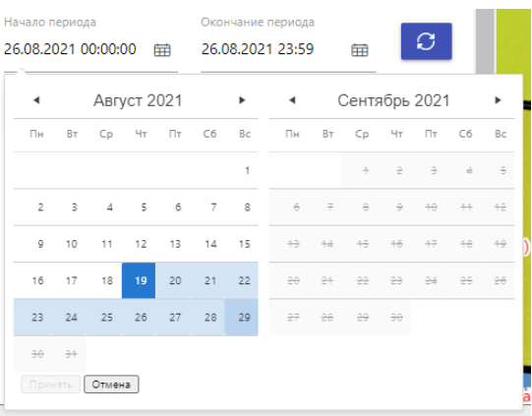Open calendar icon for Окончание периода
Image resolution: width=532 pixels, height=416 pixels.
(x=360, y=50)
